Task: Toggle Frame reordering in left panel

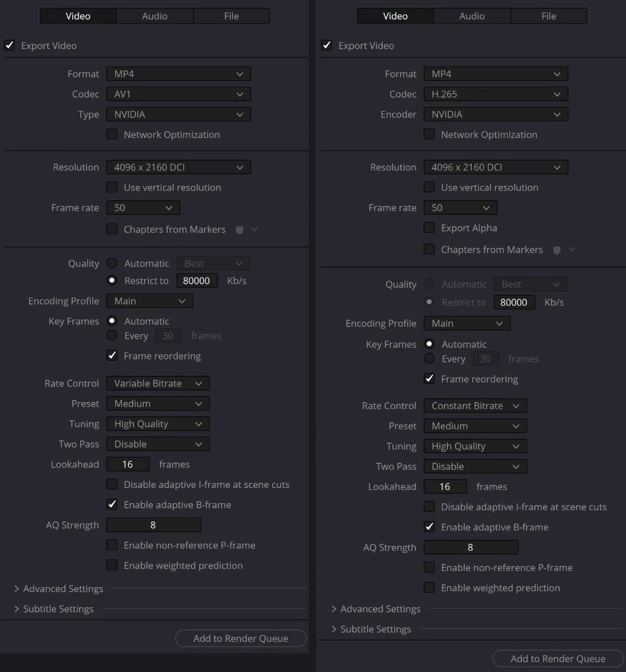Action: [112, 355]
